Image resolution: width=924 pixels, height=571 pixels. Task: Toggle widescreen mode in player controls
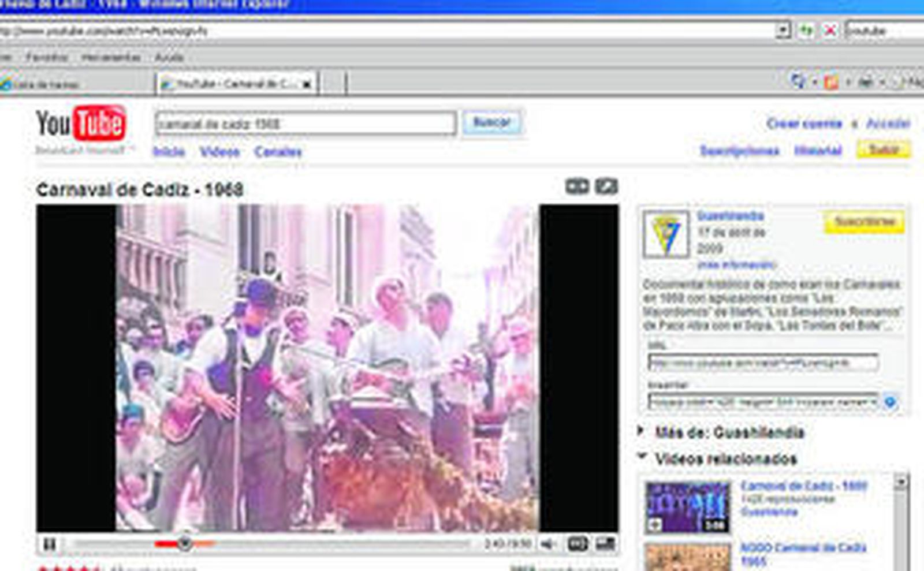577,544
